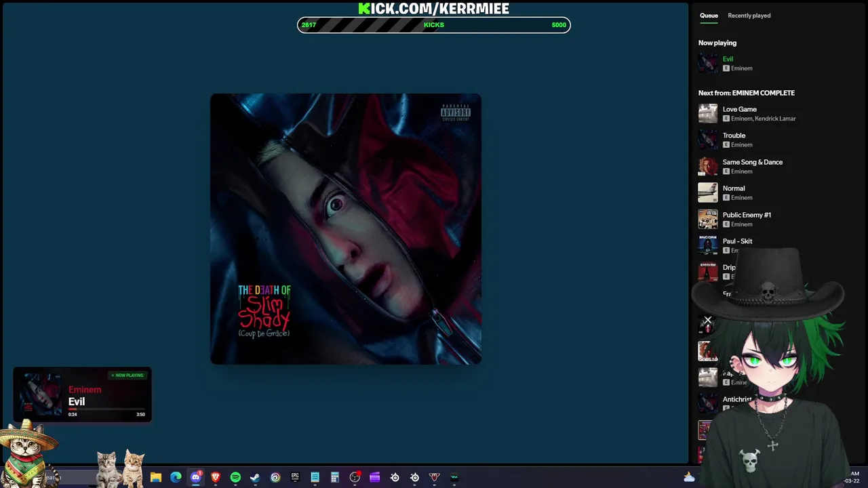Click the Public Enemy #1 thumbnail

708,219
